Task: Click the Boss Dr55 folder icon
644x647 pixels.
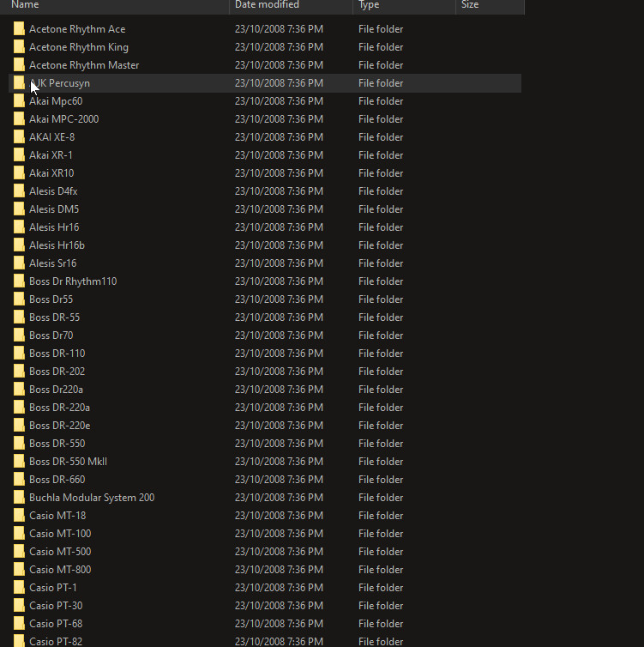Action: pos(19,299)
